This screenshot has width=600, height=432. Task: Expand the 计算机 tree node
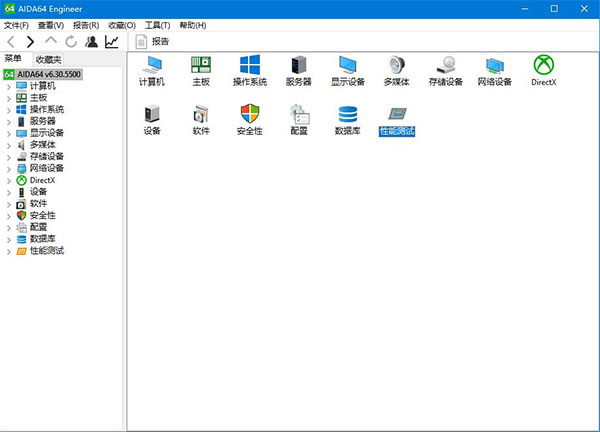8,86
